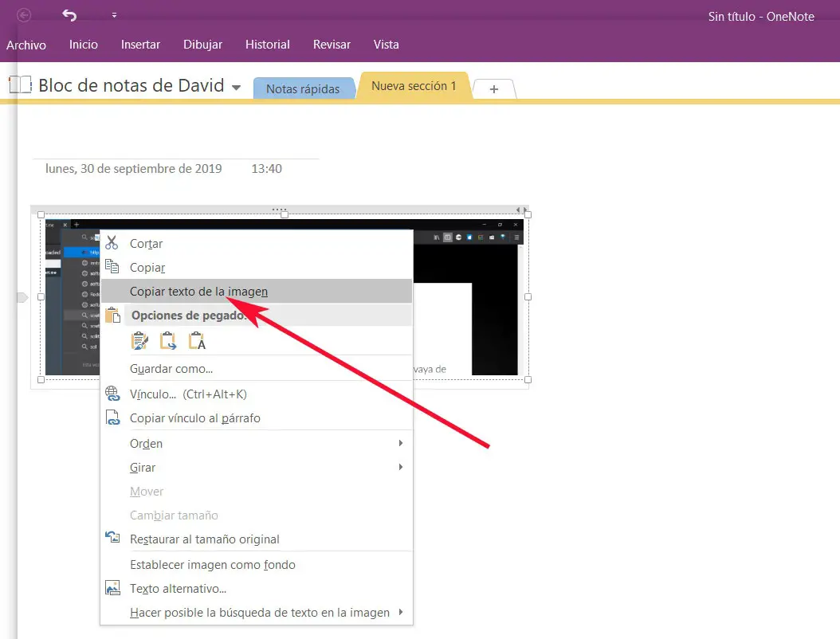Click the Back arrow button in the title bar
The image size is (840, 639).
[x=24, y=15]
